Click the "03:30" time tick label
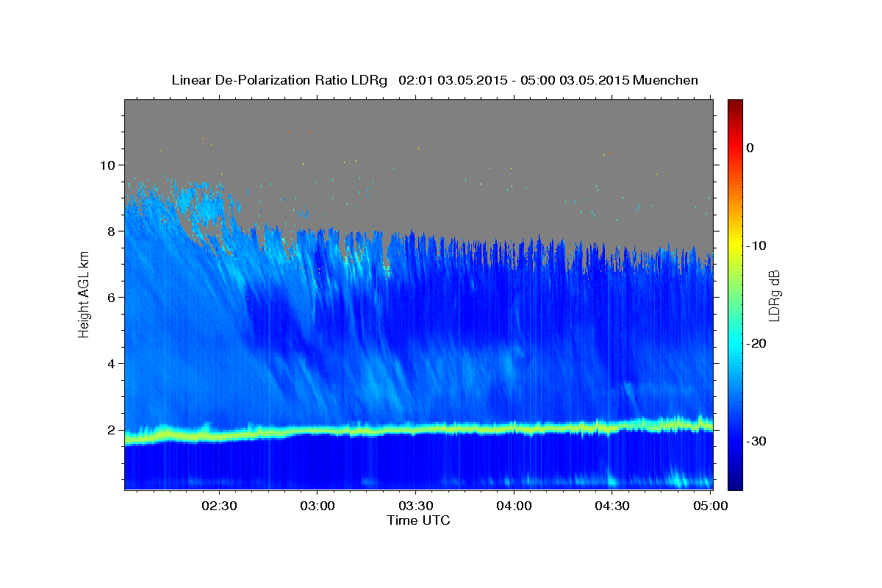The width and height of the screenshot is (882, 588). pyautogui.click(x=416, y=506)
